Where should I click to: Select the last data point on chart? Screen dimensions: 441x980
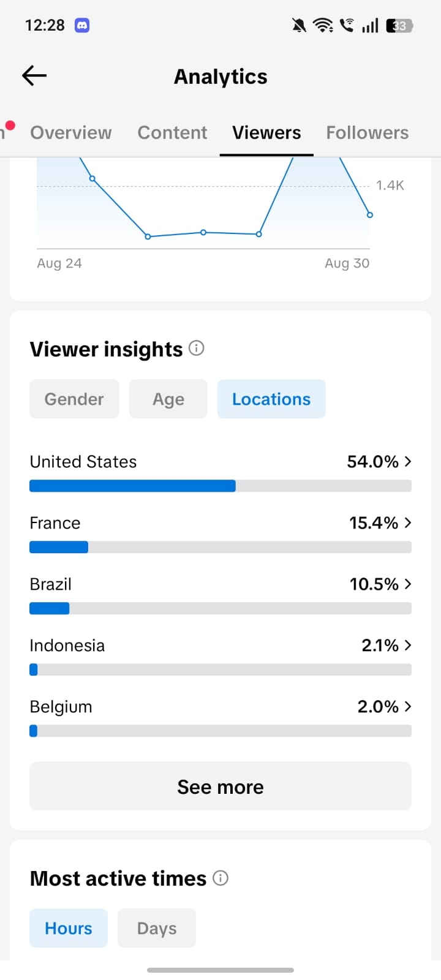click(x=370, y=215)
